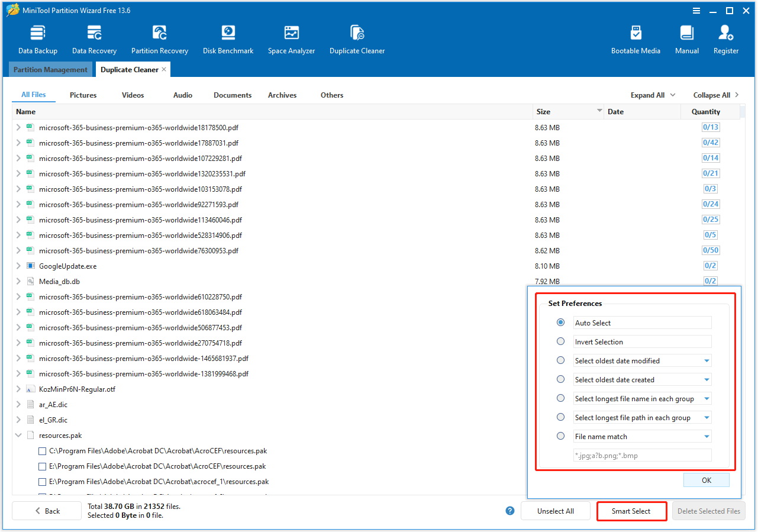Open Partition Recovery

[159, 37]
